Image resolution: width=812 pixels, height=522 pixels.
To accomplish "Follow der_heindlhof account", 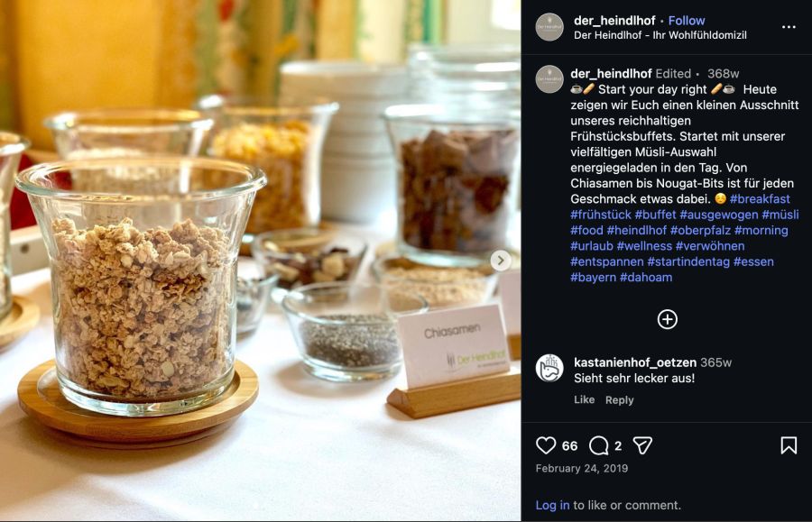I will coord(687,21).
